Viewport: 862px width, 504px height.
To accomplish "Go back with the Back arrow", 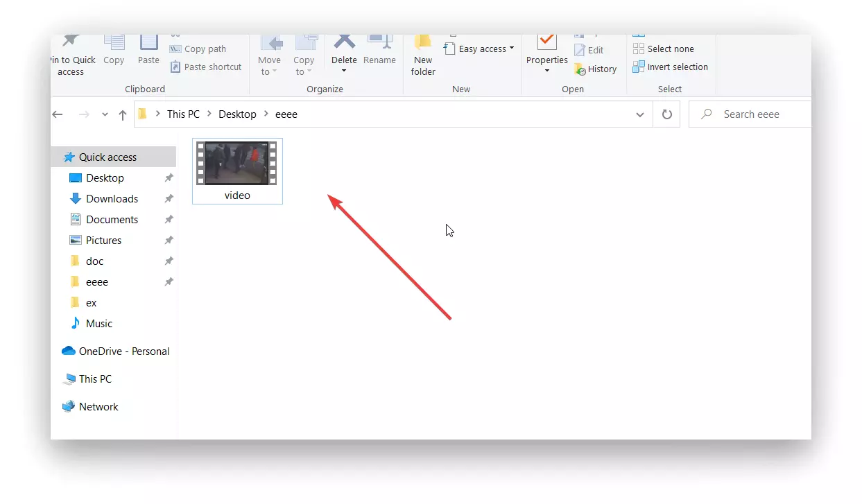I will coord(58,114).
